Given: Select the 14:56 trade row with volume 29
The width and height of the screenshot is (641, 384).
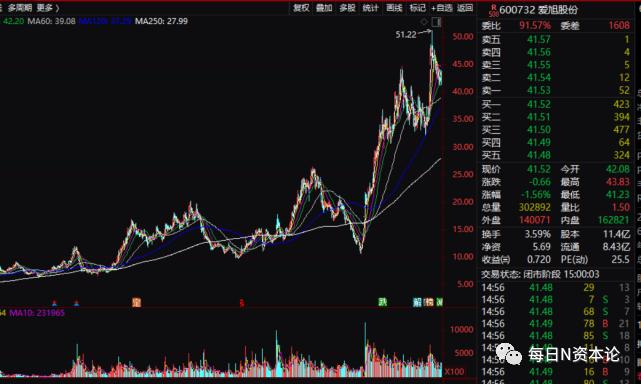Looking at the screenshot, I should click(x=556, y=288).
